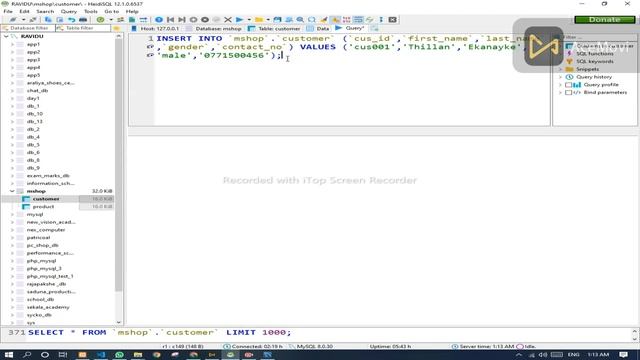This screenshot has width=640, height=360.
Task: Click the Exit application toolbar icon
Action: coord(392,20)
